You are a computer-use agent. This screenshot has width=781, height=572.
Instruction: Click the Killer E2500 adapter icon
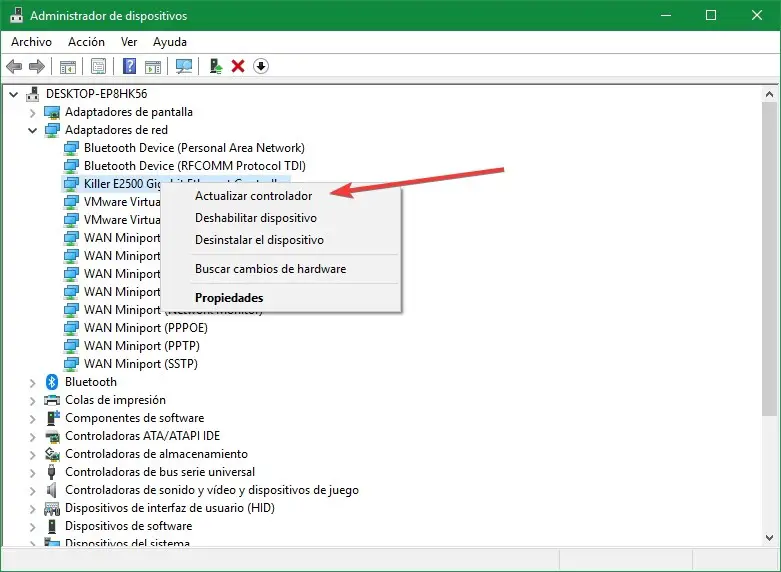point(71,184)
